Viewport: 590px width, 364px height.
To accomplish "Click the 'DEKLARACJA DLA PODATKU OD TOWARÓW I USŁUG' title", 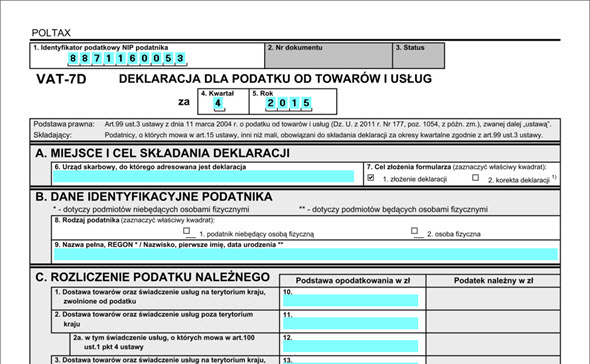I will pyautogui.click(x=275, y=79).
